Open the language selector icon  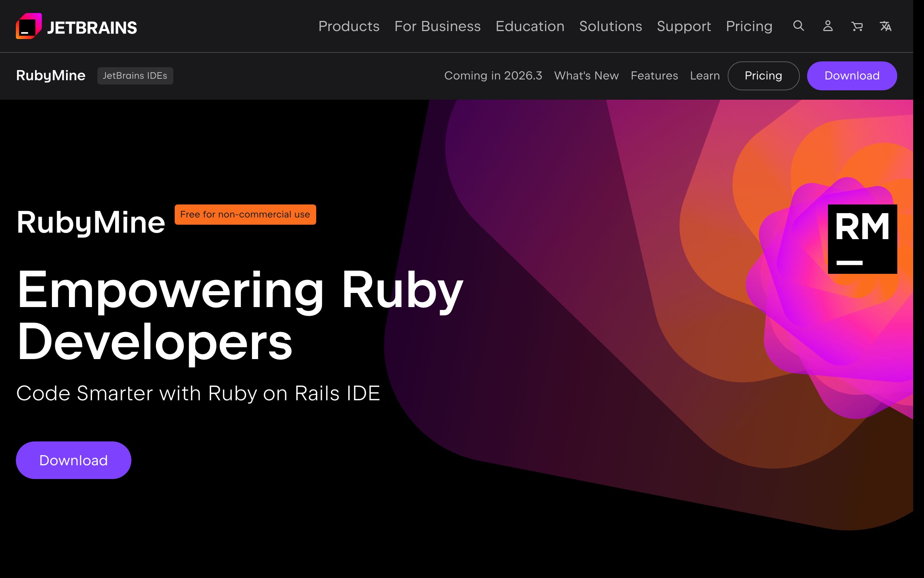[886, 26]
